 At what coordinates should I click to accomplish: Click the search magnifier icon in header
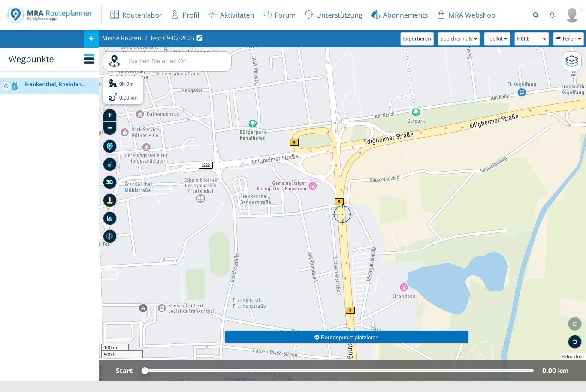pyautogui.click(x=536, y=15)
